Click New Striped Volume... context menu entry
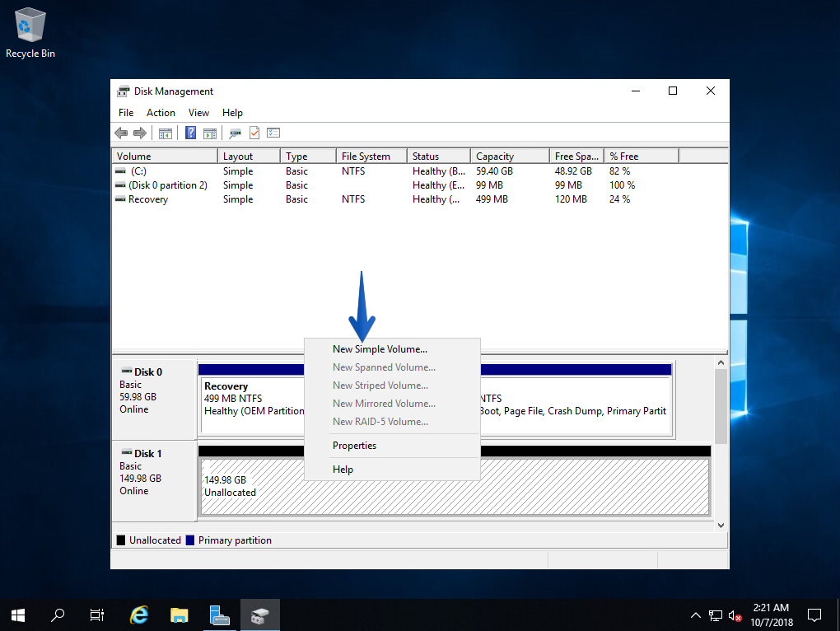 coord(392,386)
